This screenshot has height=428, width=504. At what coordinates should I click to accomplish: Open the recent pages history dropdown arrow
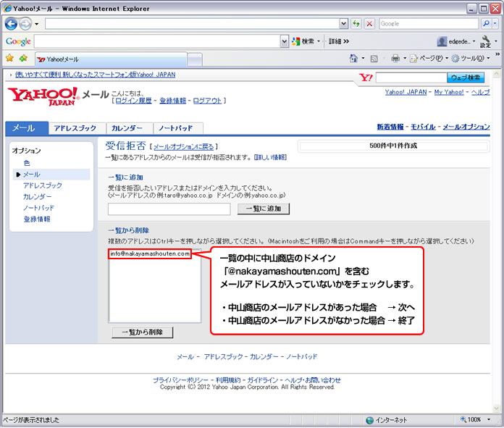37,24
